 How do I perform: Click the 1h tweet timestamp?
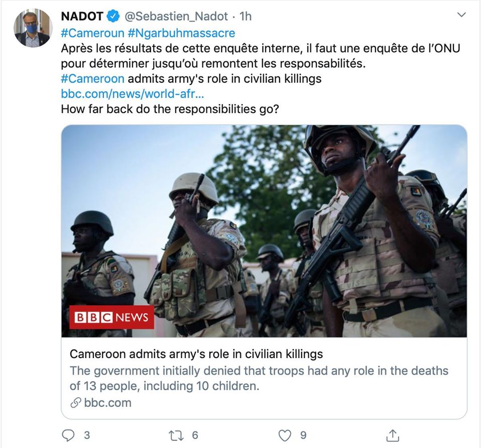pos(246,17)
